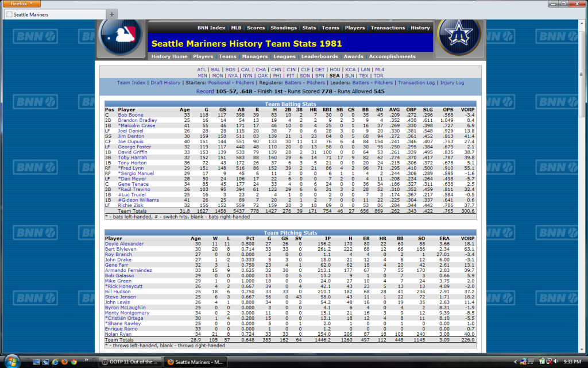
Task: Open the Windows Start menu orb
Action: point(12,362)
